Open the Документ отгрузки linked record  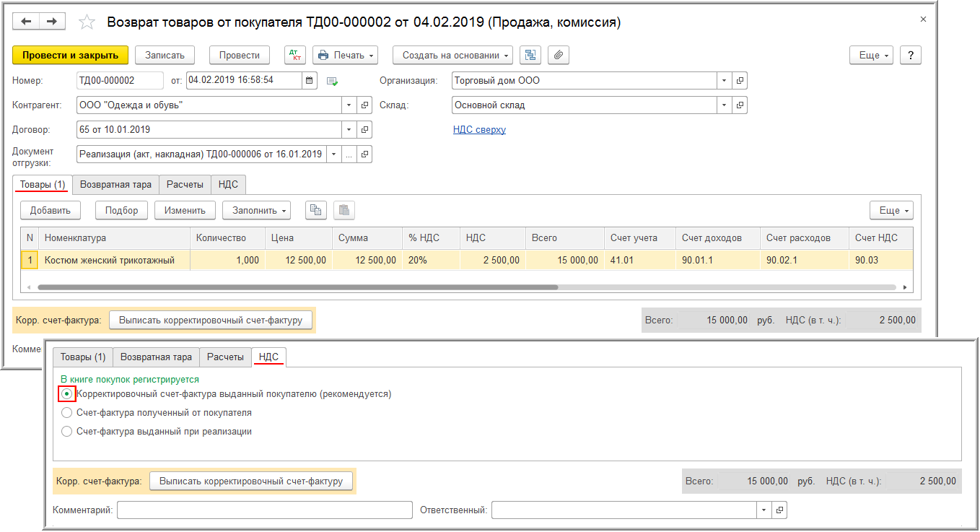point(364,154)
